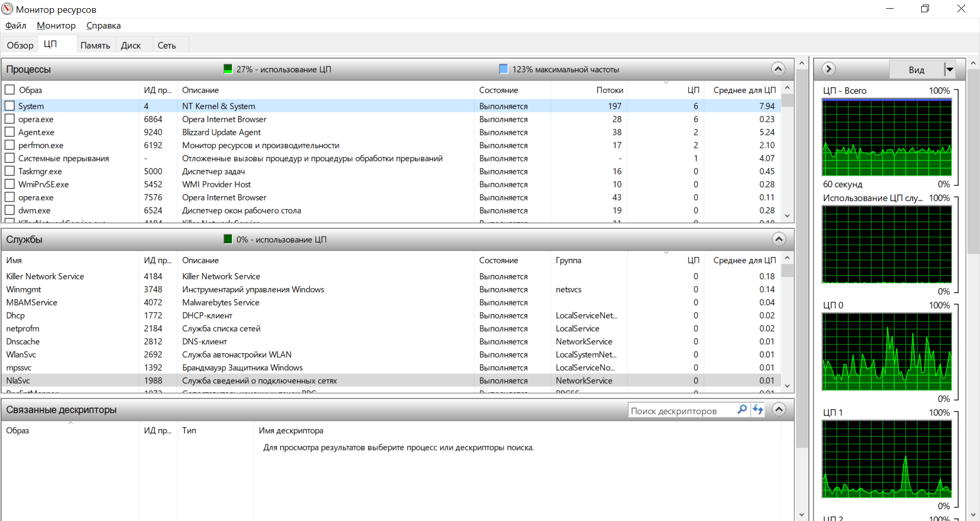Collapse the Службы section with chevron
Screen dimensions: 980x521
pos(779,239)
